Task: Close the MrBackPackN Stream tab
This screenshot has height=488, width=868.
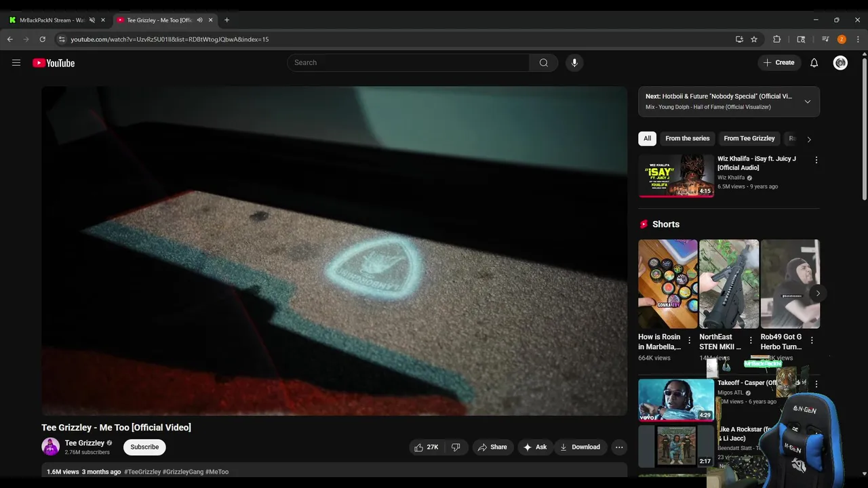Action: [x=103, y=20]
